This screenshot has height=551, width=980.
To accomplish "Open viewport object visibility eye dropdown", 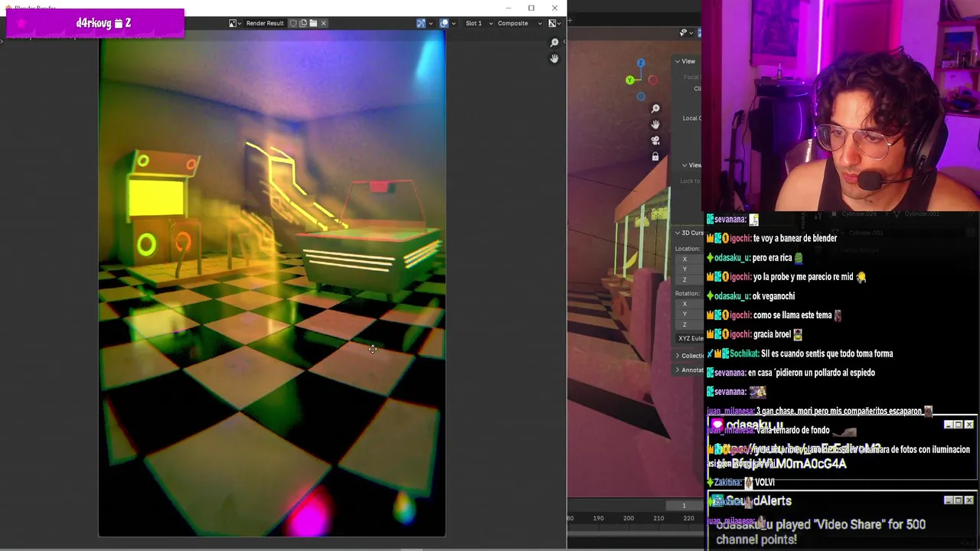I will coord(686,33).
